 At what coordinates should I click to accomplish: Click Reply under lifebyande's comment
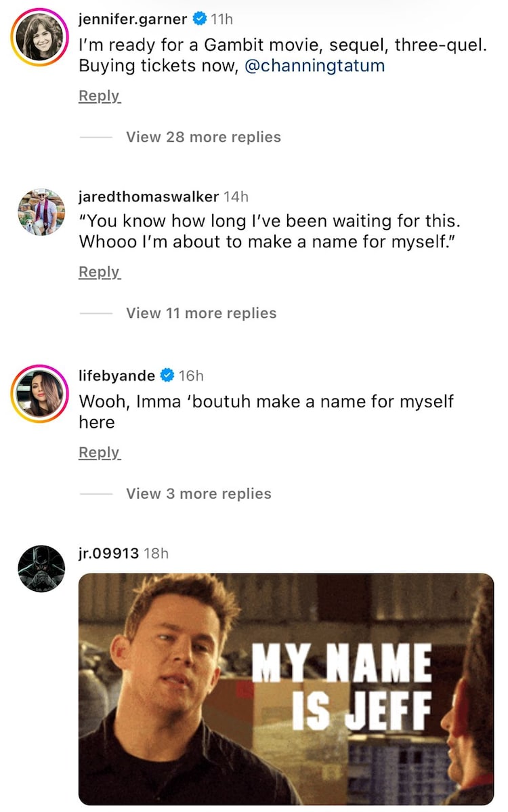tap(99, 452)
